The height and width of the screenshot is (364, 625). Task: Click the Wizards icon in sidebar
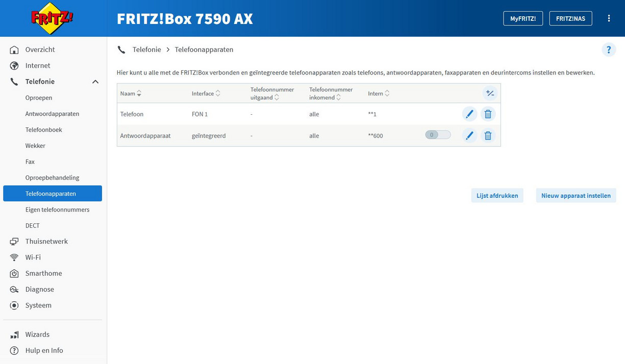(14, 335)
